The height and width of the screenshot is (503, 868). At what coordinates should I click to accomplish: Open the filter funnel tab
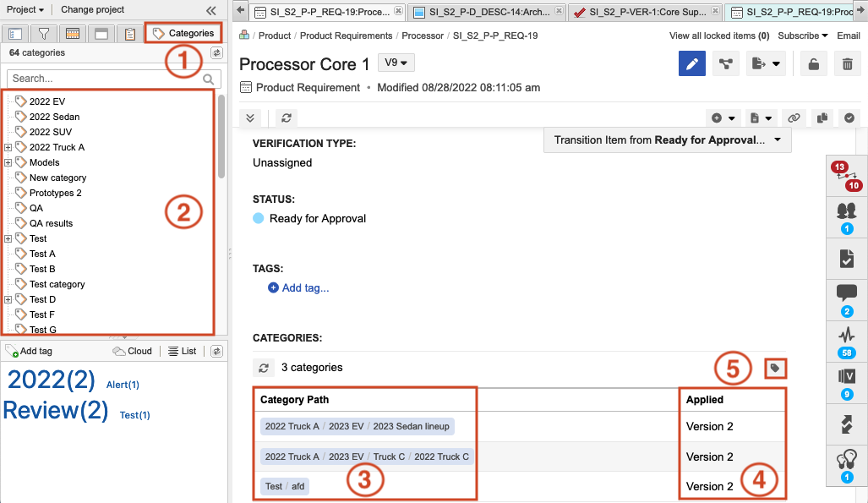[x=43, y=34]
